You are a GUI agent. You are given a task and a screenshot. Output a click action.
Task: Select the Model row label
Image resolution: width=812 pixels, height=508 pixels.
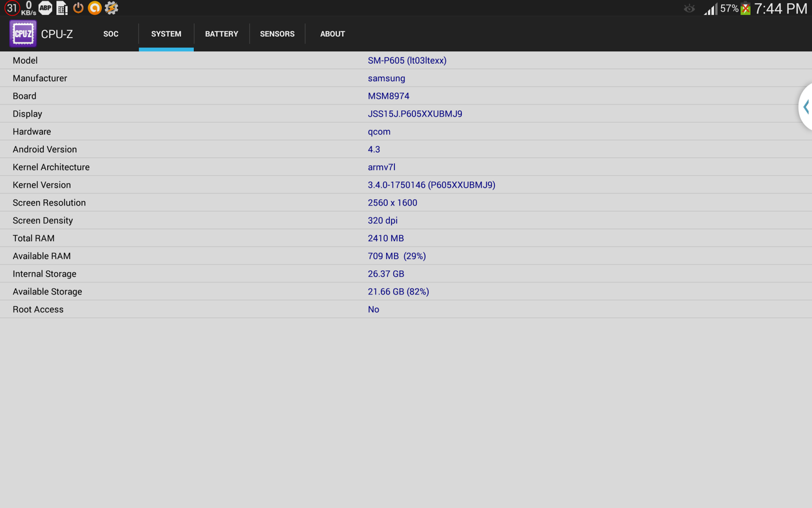25,60
